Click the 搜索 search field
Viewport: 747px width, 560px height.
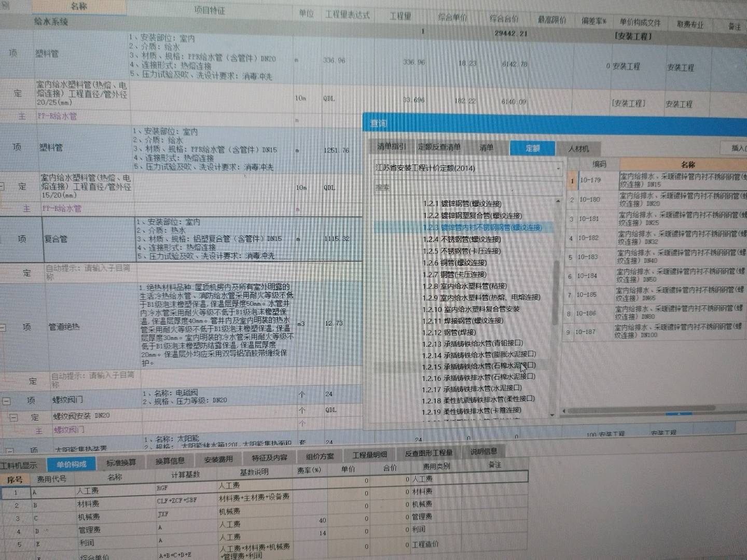[468, 187]
